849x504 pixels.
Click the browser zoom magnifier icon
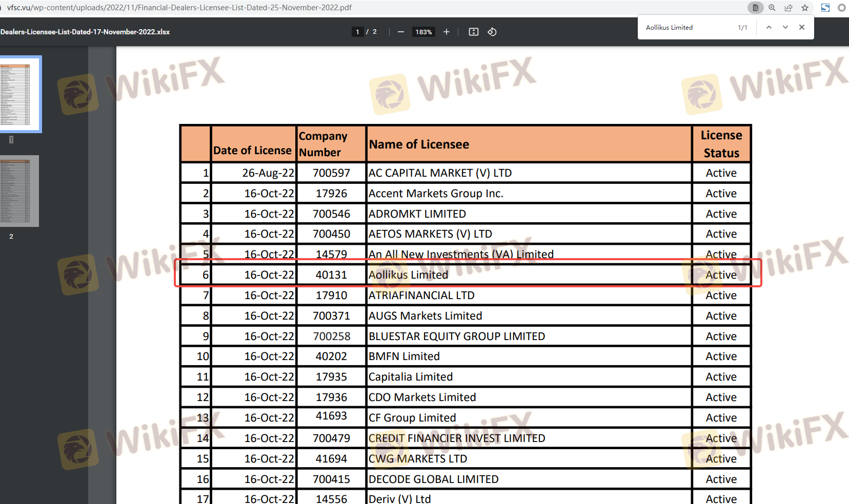[772, 8]
